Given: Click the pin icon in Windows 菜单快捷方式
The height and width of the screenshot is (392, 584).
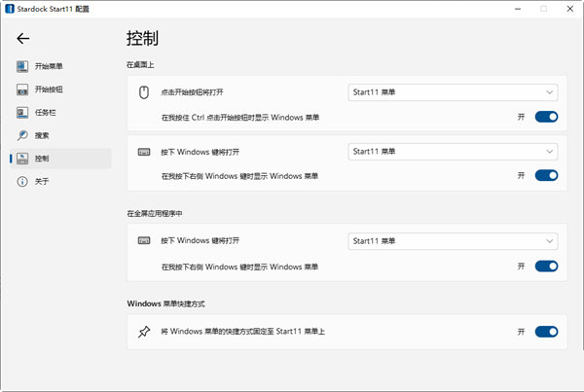Looking at the screenshot, I should (144, 332).
